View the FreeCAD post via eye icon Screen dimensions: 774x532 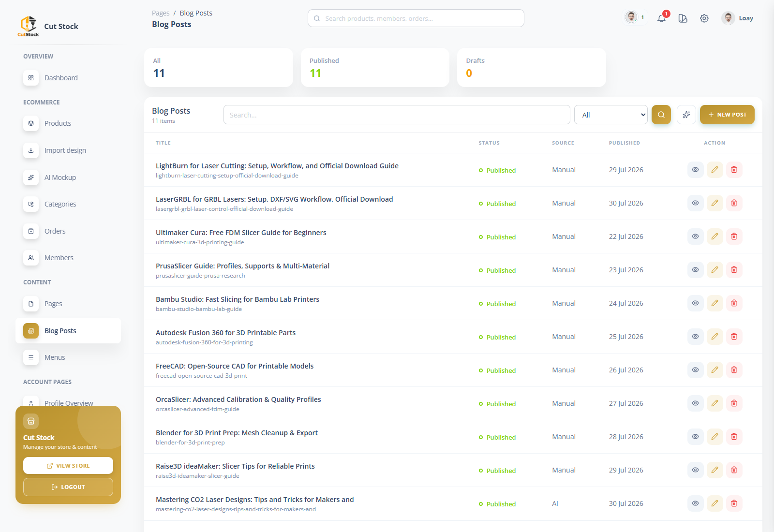[696, 370]
